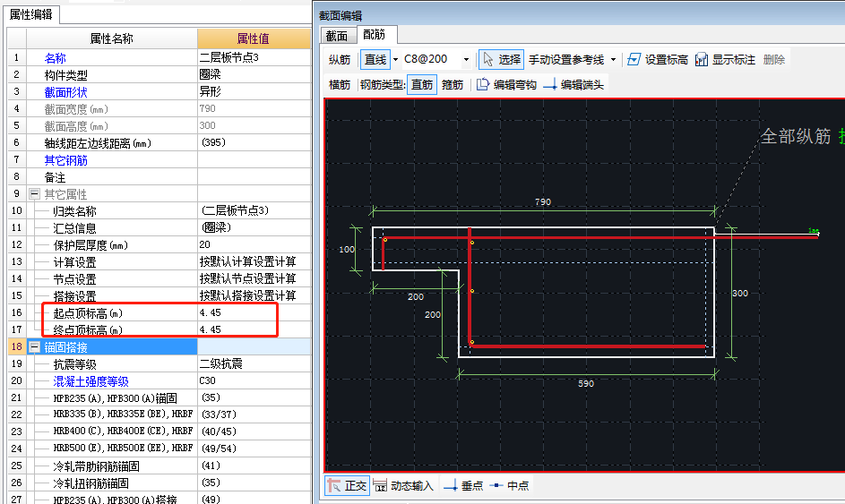
Task: Enable 垂点 perpendicular snap
Action: 463,486
